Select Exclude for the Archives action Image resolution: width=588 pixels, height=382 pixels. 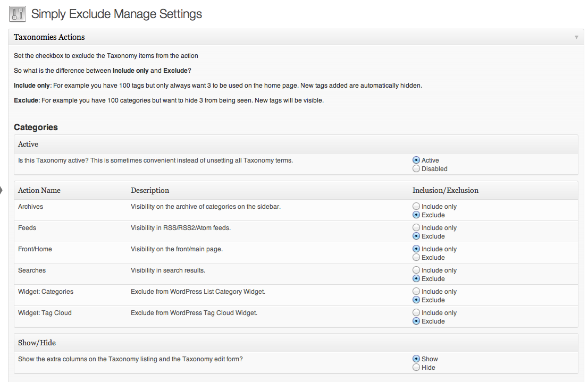[416, 215]
